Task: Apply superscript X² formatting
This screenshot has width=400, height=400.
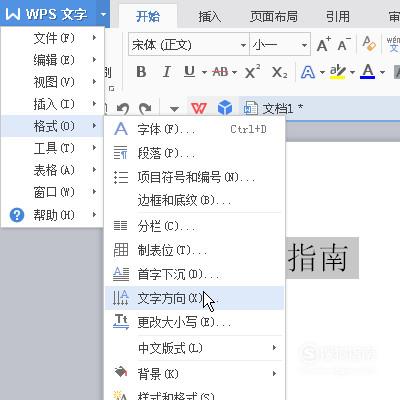Action: pyautogui.click(x=252, y=72)
